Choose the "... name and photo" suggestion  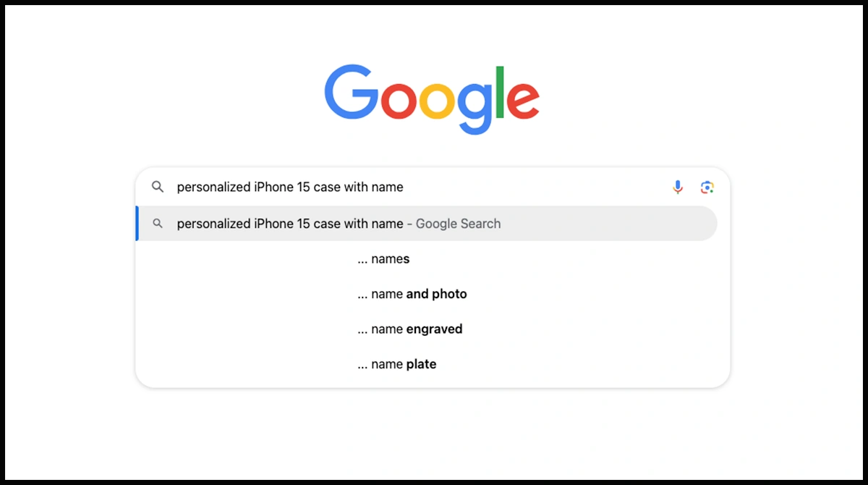click(x=412, y=294)
